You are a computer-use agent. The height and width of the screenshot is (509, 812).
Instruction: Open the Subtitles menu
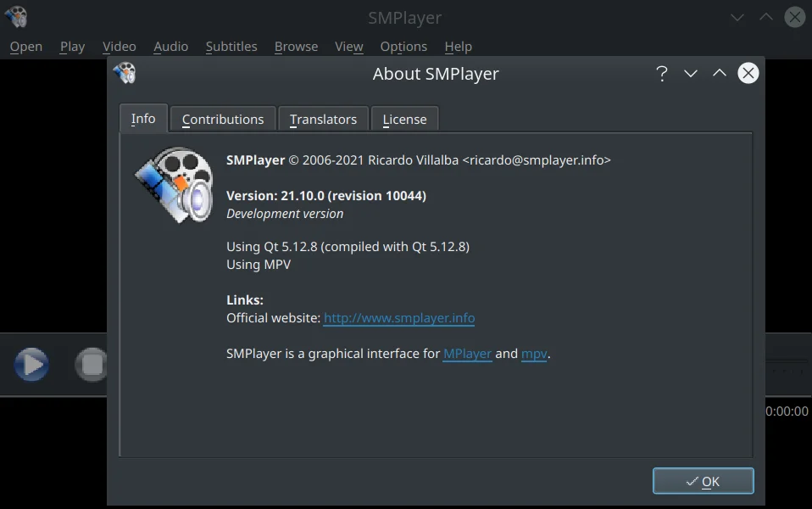pos(231,47)
